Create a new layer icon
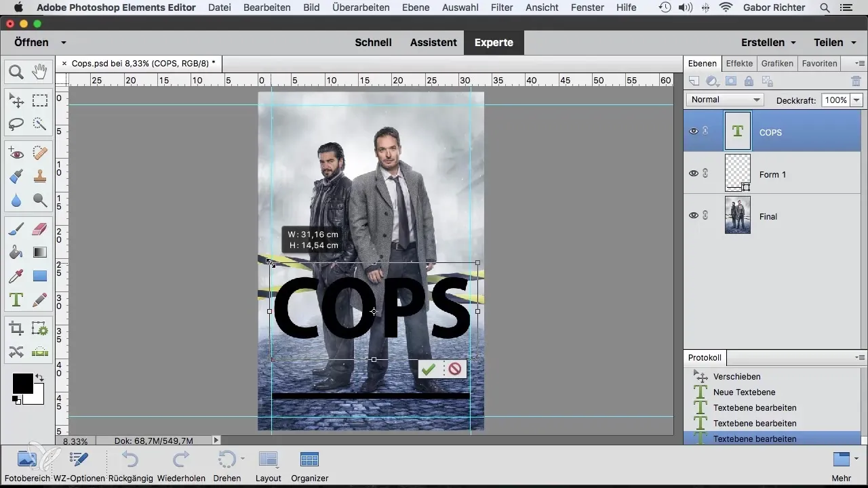868x488 pixels. tap(694, 81)
